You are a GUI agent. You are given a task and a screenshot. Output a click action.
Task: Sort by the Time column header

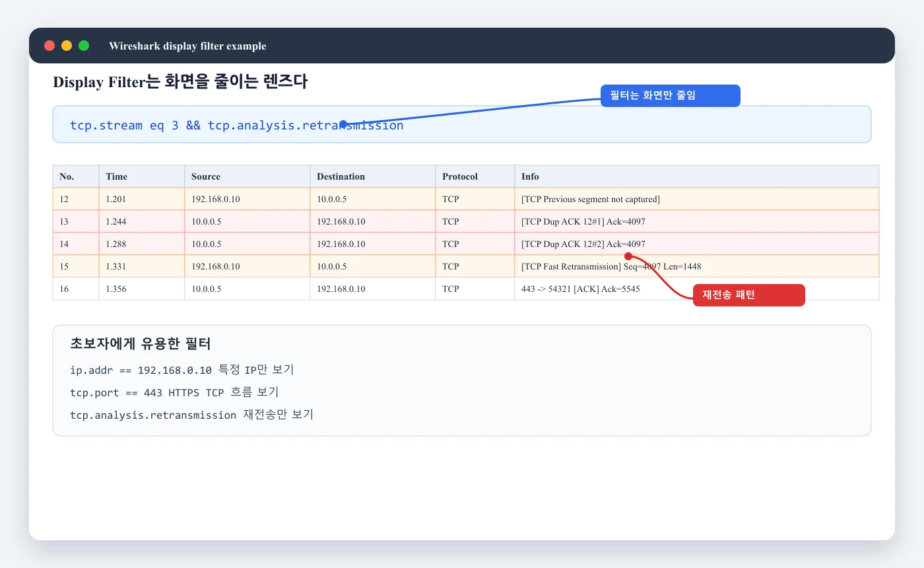142,176
